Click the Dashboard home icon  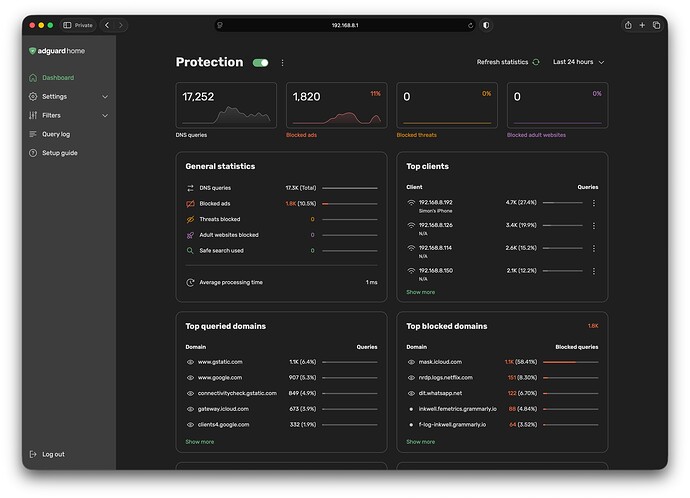[33, 78]
